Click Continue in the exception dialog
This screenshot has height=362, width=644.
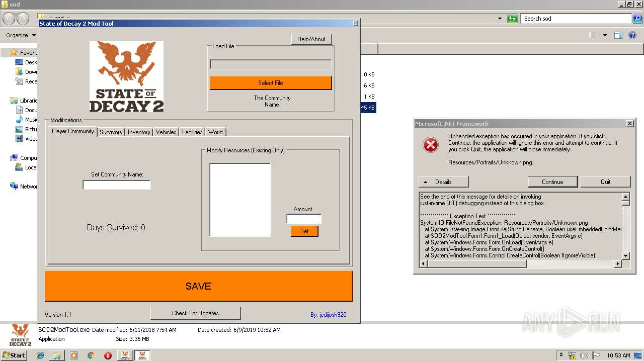pos(552,182)
